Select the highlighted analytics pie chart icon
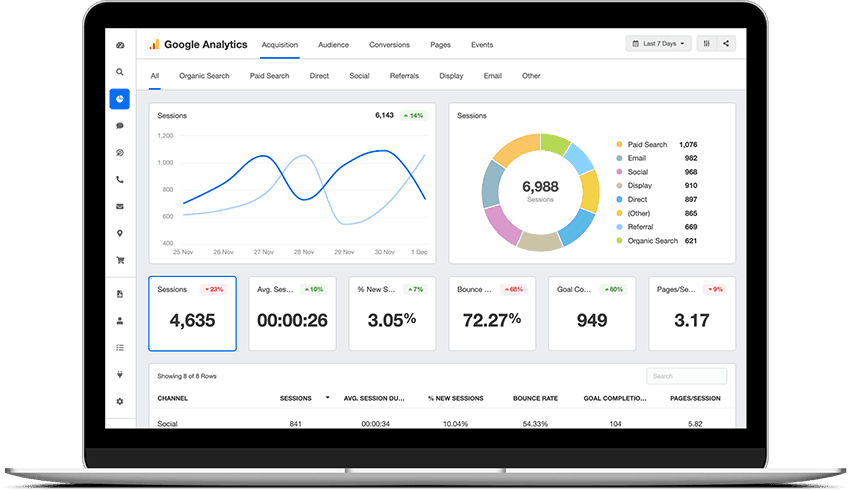850x490 pixels. tap(120, 99)
